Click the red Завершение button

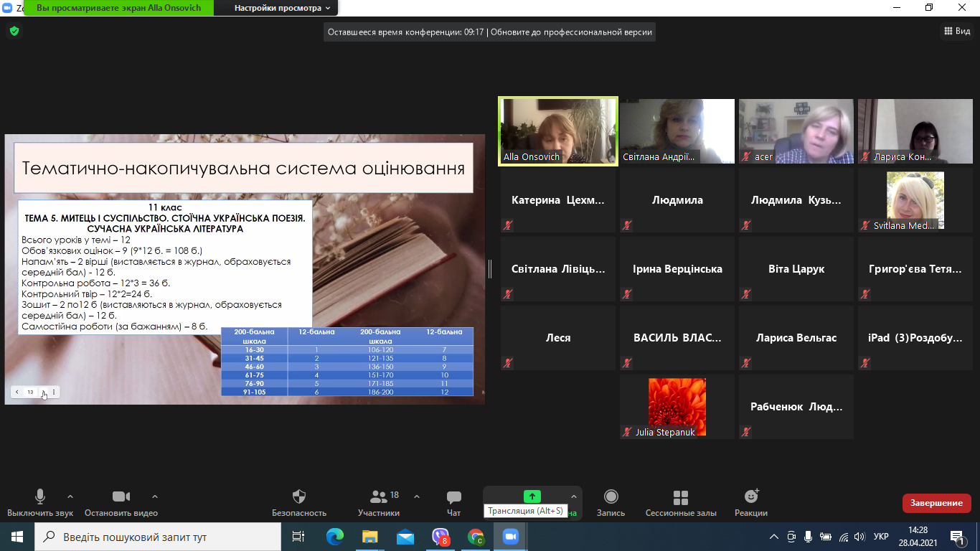tap(936, 503)
